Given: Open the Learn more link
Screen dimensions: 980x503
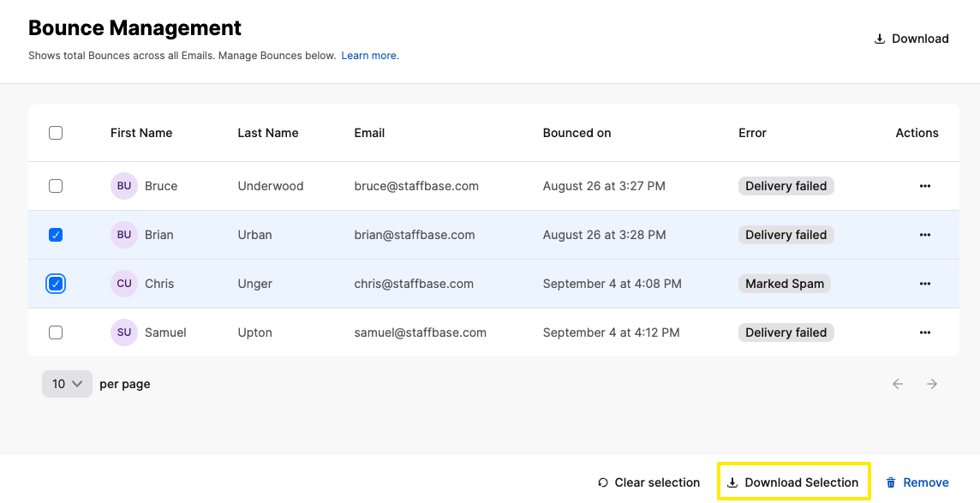Looking at the screenshot, I should (370, 56).
